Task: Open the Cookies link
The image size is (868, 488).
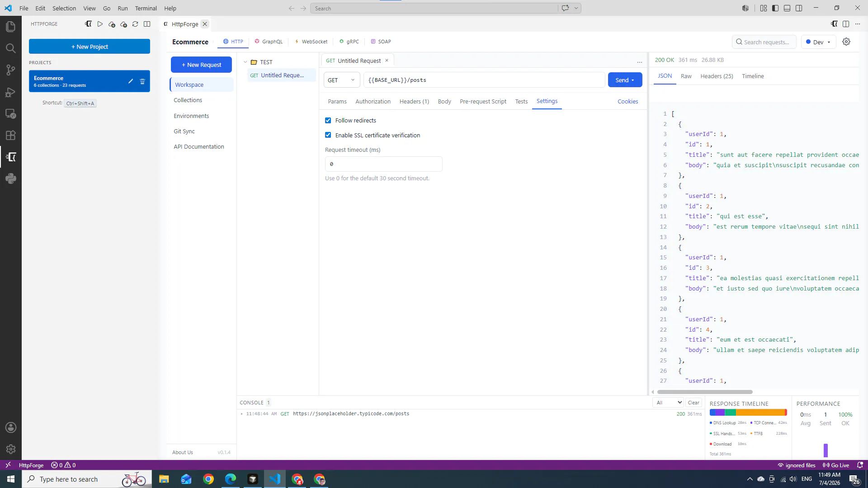Action: tap(628, 102)
